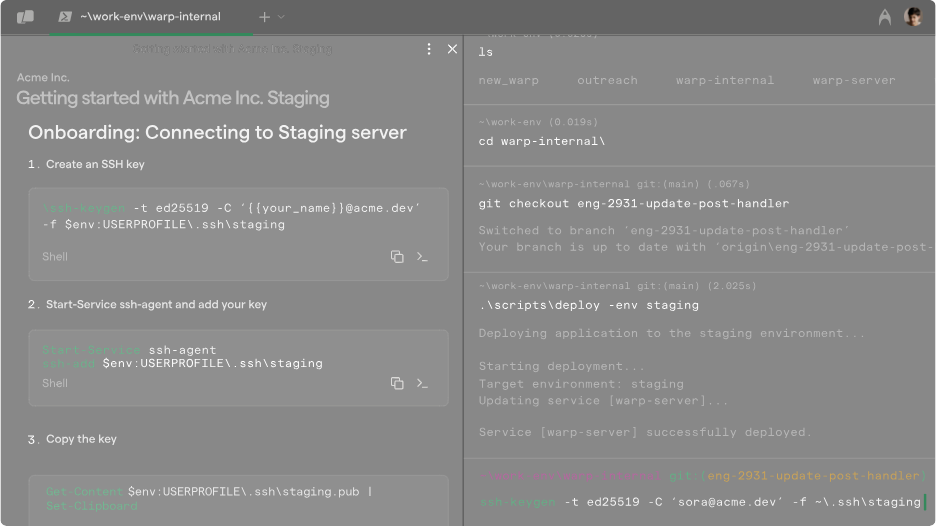Focus the terminal command input line
This screenshot has width=936, height=526.
700,502
